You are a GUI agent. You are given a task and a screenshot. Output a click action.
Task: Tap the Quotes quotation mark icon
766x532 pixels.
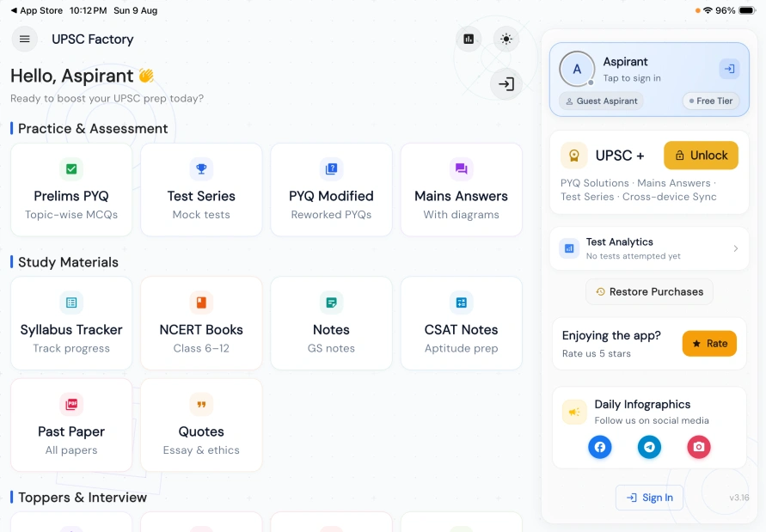[201, 405]
